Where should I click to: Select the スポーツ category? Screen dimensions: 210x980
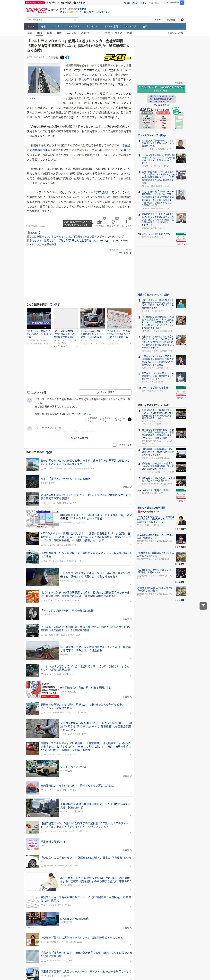pyautogui.click(x=86, y=33)
